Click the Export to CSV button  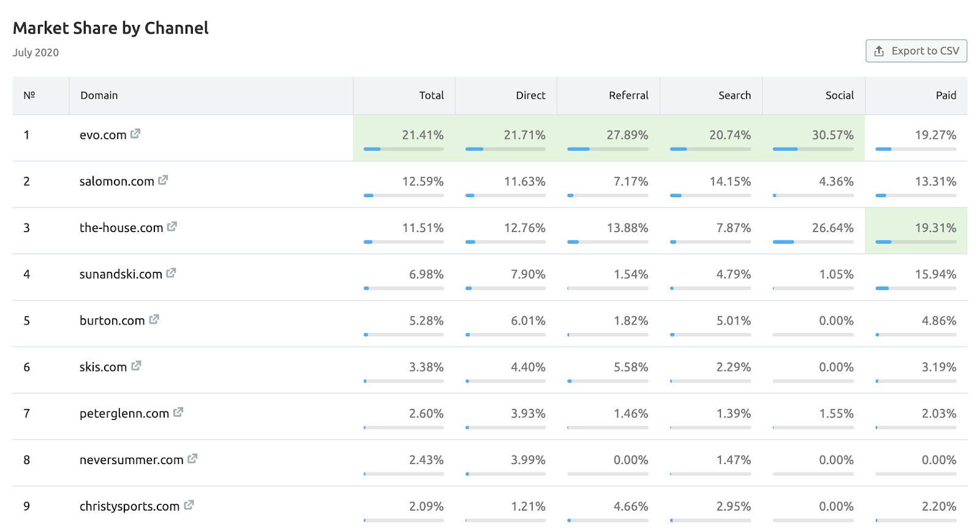(916, 51)
